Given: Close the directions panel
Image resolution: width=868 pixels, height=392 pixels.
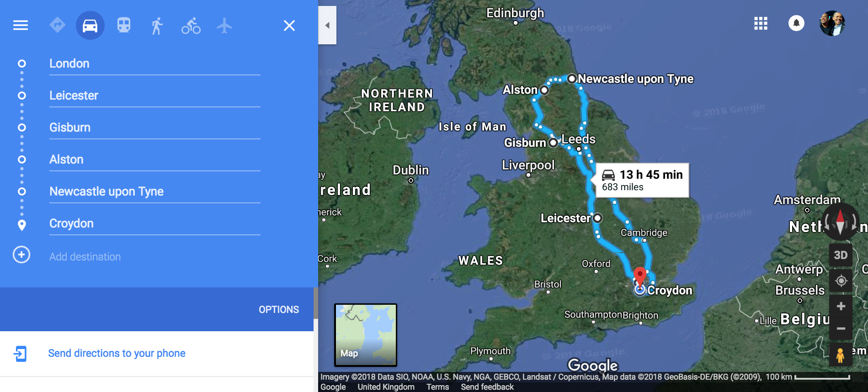Looking at the screenshot, I should (x=289, y=26).
